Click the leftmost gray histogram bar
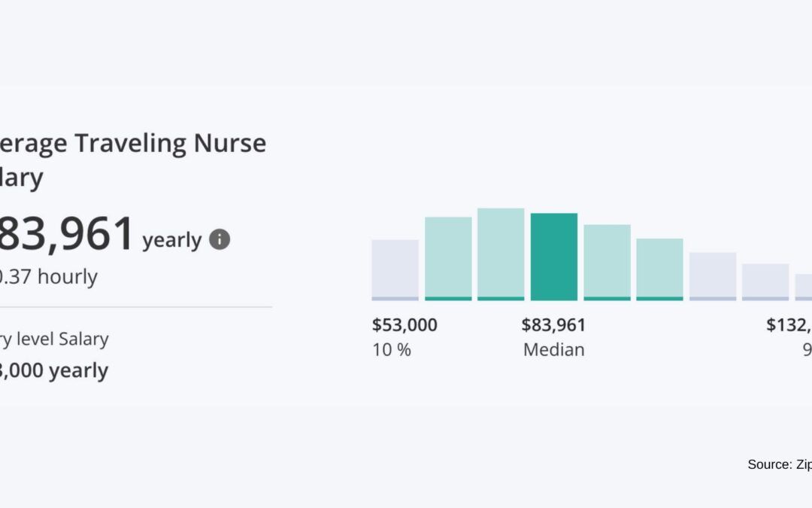 pos(395,269)
